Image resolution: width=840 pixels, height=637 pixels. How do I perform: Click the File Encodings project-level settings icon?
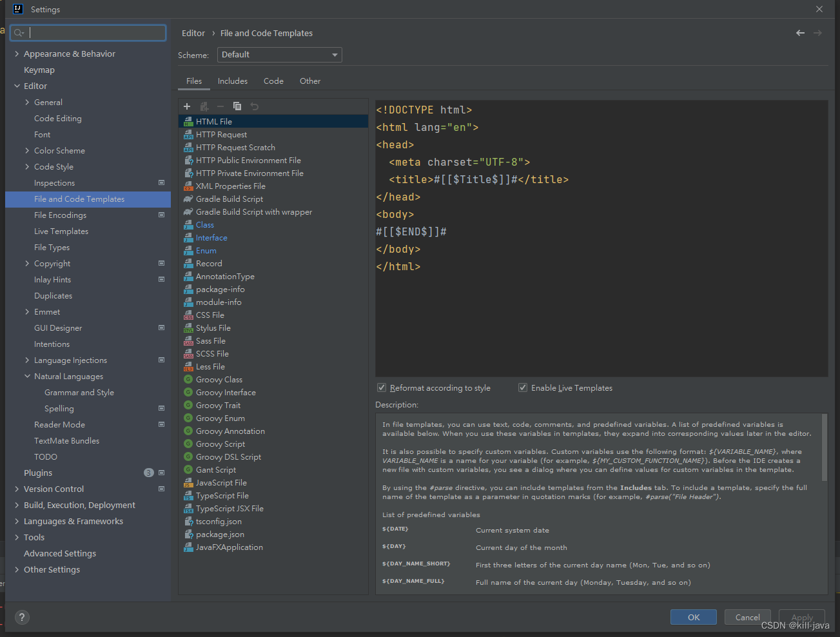[x=161, y=215]
